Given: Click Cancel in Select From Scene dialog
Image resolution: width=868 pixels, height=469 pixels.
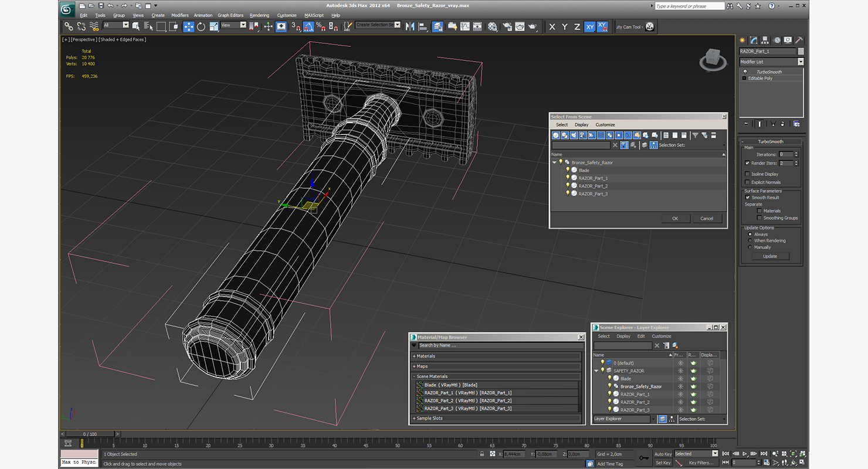Looking at the screenshot, I should point(707,219).
